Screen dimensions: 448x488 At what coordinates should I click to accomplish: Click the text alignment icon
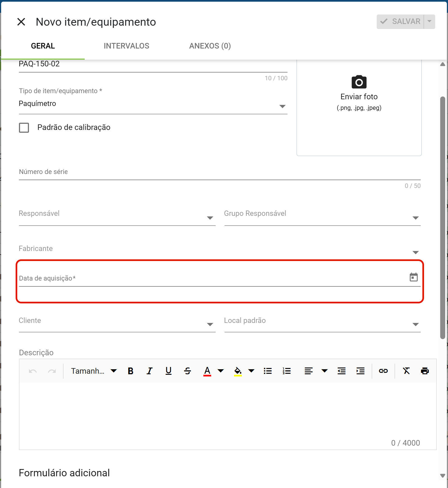(308, 371)
